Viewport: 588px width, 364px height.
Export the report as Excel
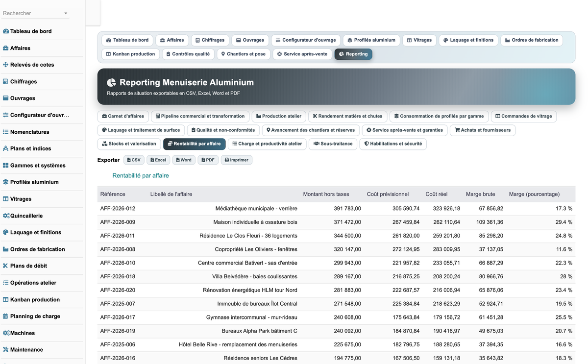[158, 160]
